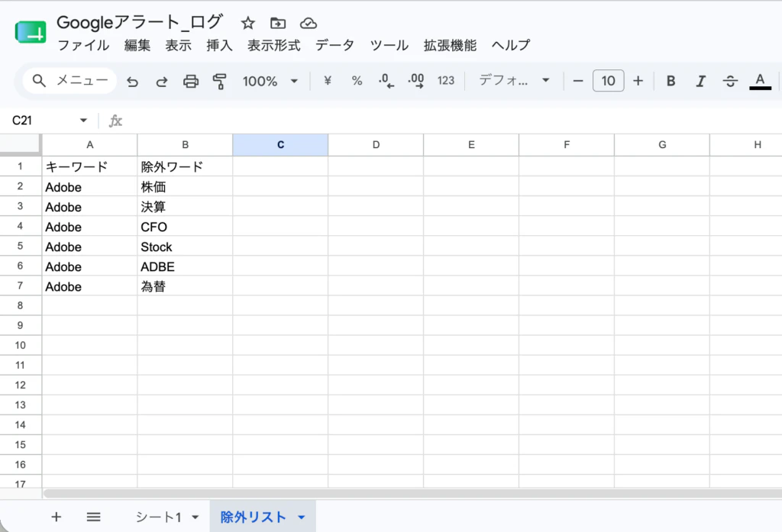Open the 100% zoom dropdown

pyautogui.click(x=270, y=81)
